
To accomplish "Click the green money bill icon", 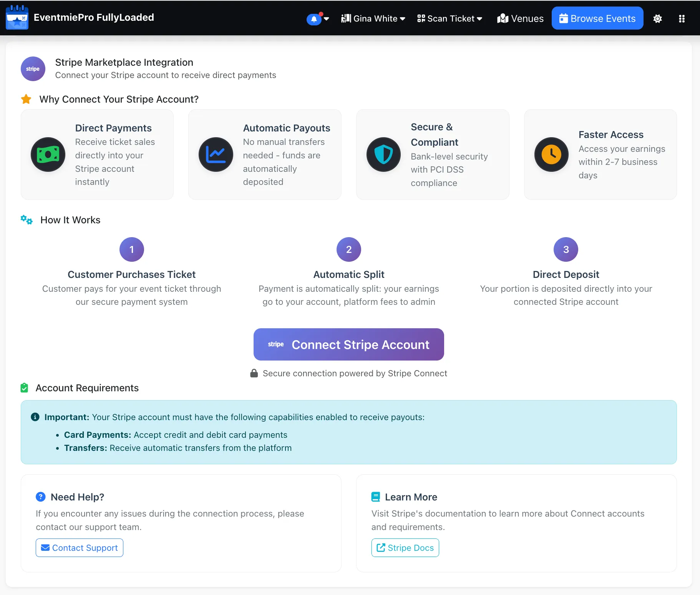I will 48,155.
